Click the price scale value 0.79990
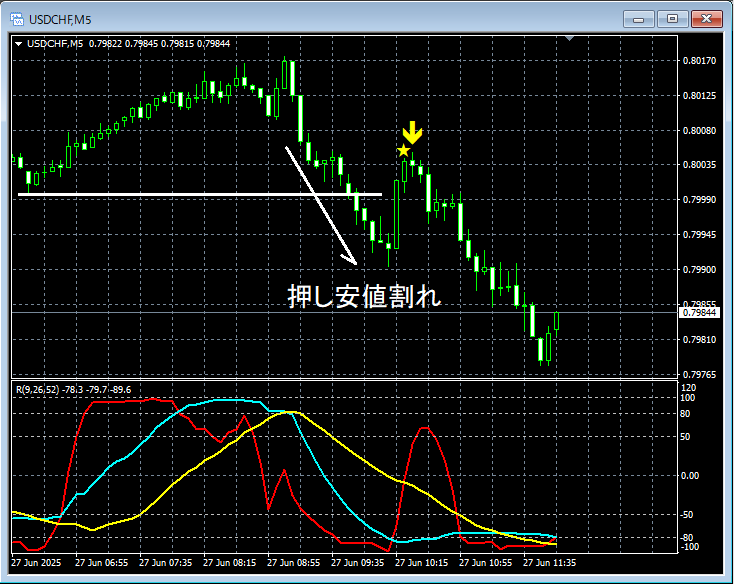The width and height of the screenshot is (735, 584). 699,200
